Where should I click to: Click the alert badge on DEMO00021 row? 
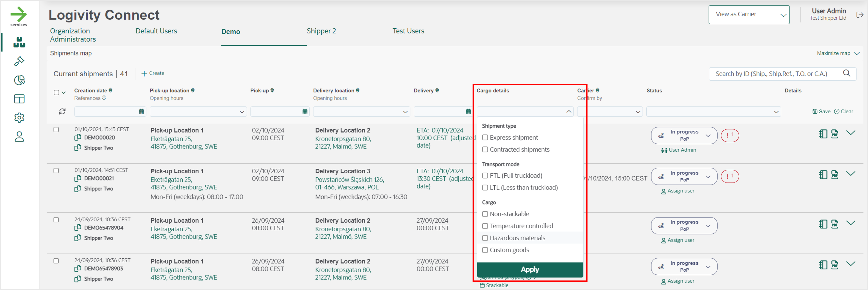[730, 176]
